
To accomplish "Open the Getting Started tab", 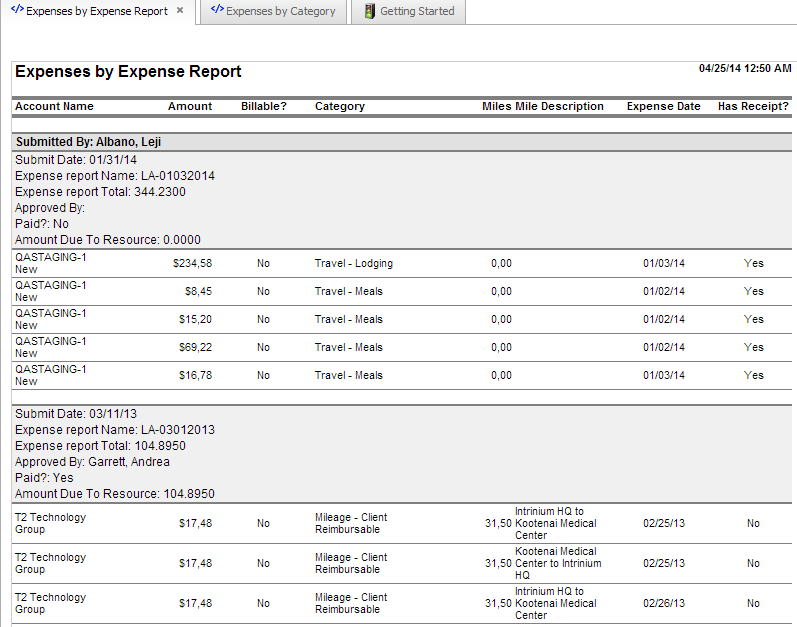I will coord(416,12).
